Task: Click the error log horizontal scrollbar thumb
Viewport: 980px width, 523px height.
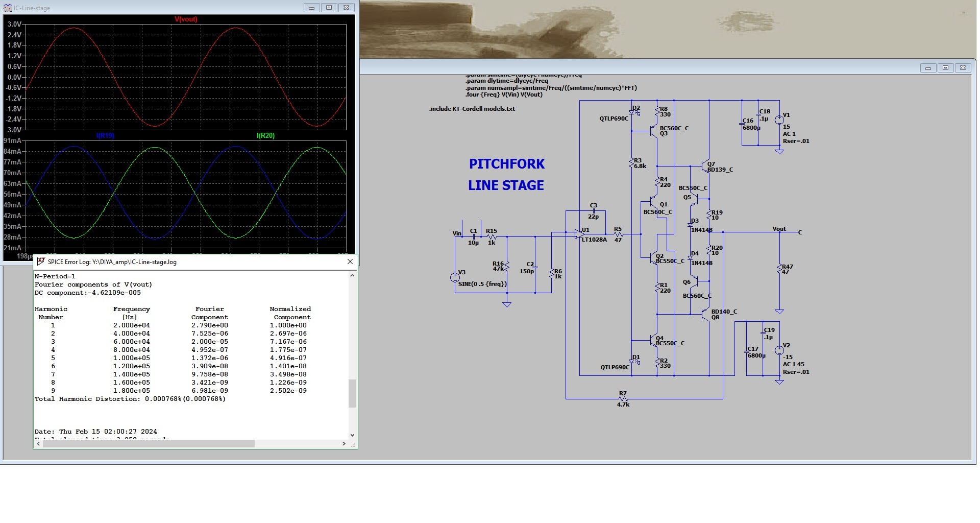Action: tap(149, 444)
